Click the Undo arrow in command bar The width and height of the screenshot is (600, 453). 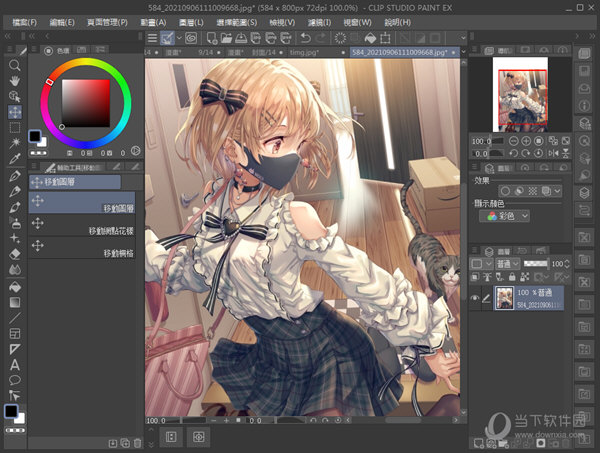click(305, 38)
